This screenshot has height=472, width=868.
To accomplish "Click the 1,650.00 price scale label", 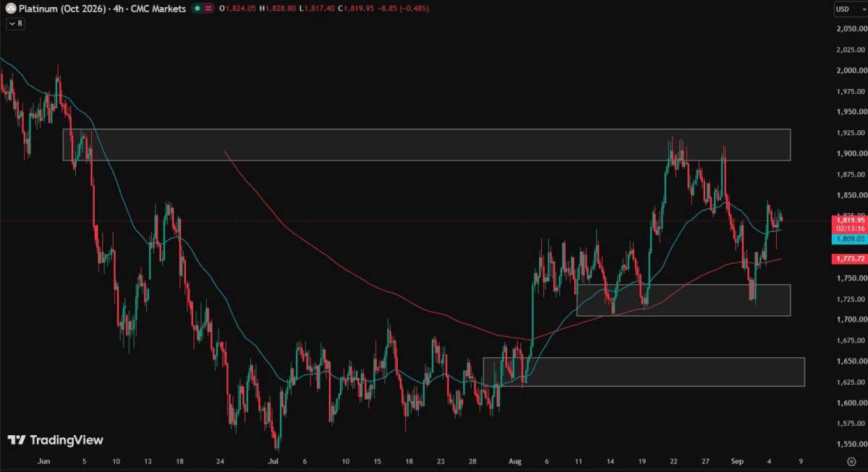I will tap(851, 361).
